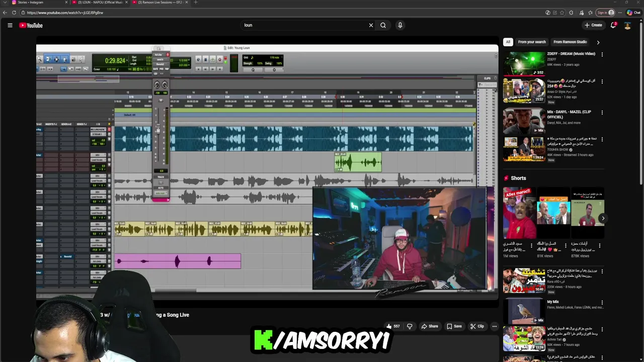Open options for TOUHFA SHOW video
This screenshot has width=644, height=362.
click(x=602, y=139)
